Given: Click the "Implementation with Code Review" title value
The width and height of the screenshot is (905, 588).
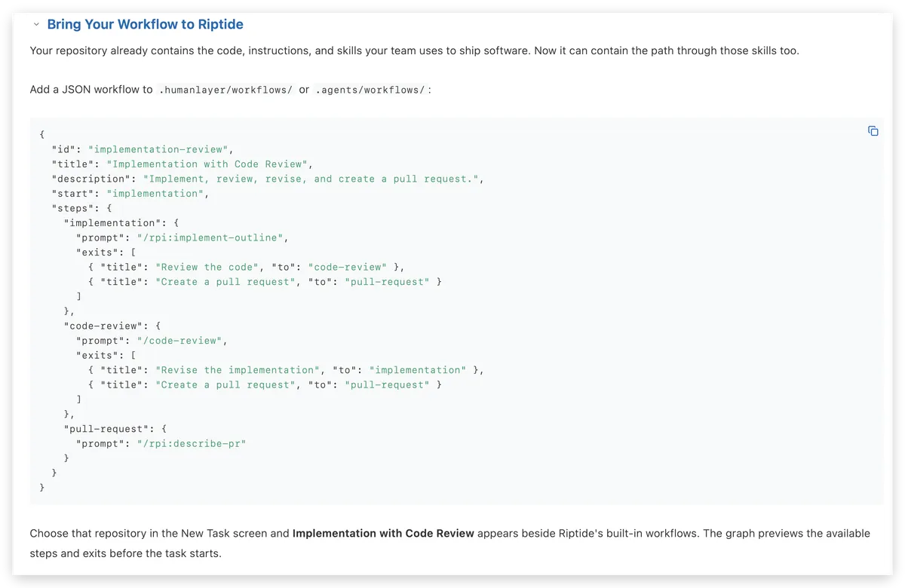Looking at the screenshot, I should [x=207, y=164].
